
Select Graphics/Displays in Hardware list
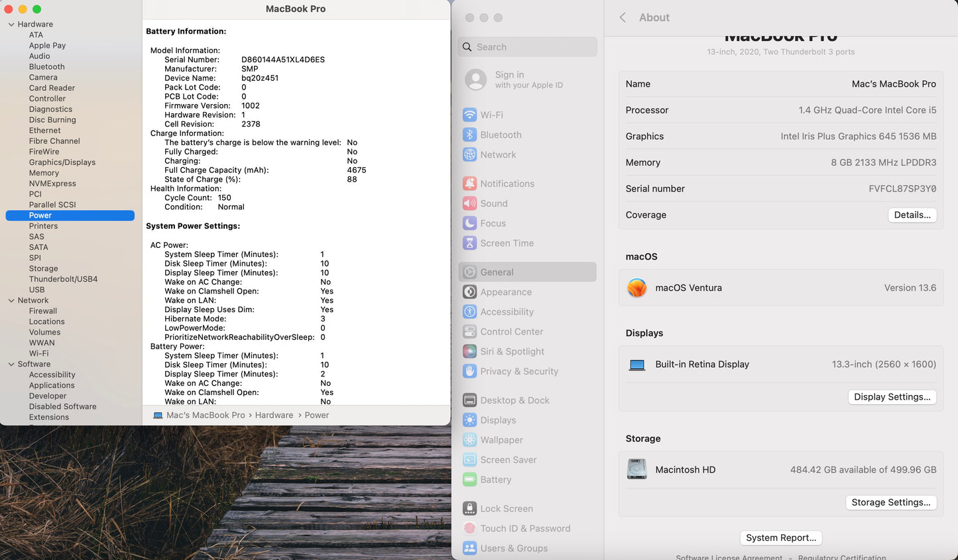click(x=62, y=162)
